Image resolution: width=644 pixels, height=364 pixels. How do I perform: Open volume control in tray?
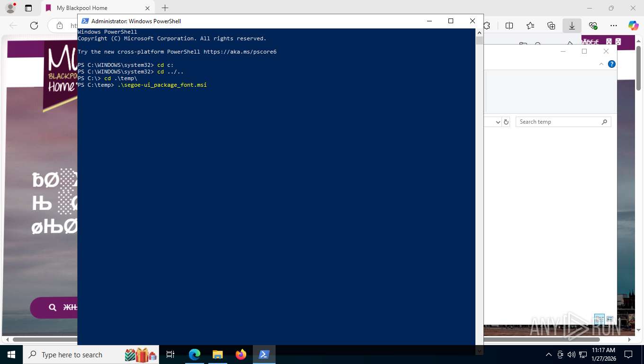(x=571, y=355)
